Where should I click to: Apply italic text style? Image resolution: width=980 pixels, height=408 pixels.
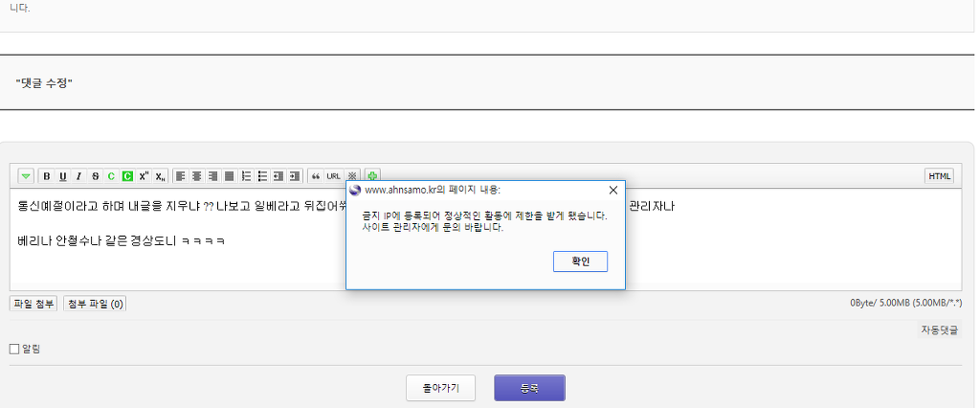(78, 176)
